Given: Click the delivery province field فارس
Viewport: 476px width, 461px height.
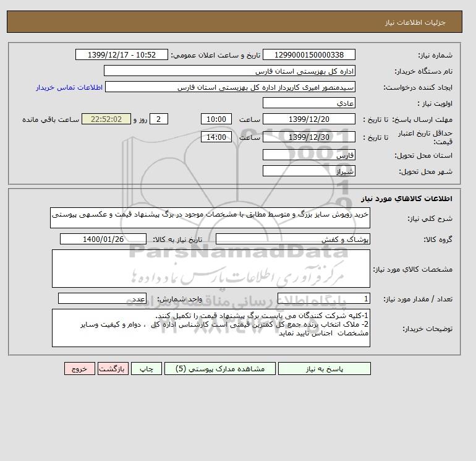Looking at the screenshot, I should (308, 155).
